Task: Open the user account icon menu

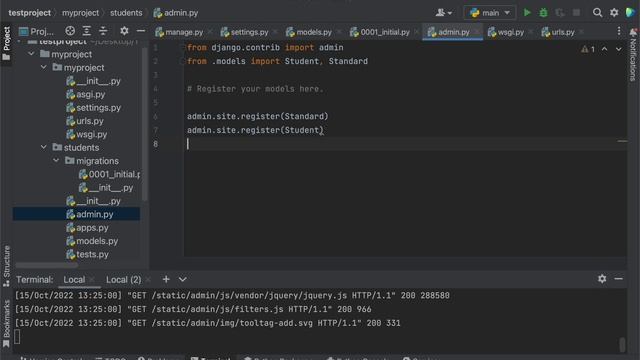Action: coord(443,13)
